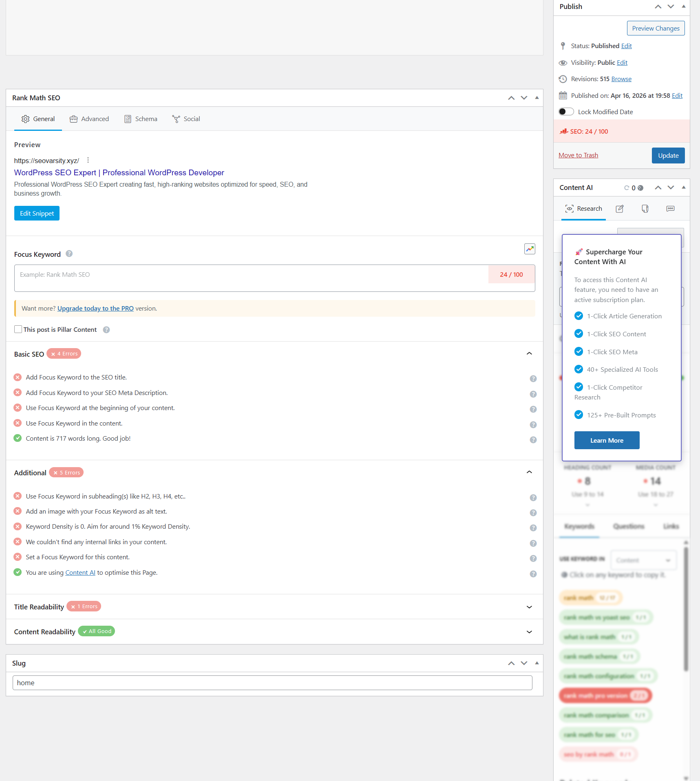Screen dimensions: 700x781
Task: Open the Rank Math General tab
Action: (x=38, y=119)
